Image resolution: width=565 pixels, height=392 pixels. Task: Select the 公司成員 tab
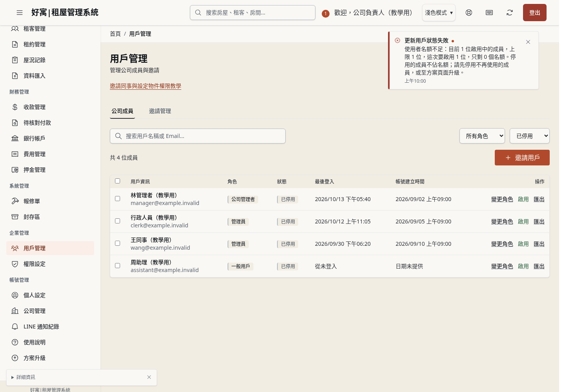[x=122, y=111]
